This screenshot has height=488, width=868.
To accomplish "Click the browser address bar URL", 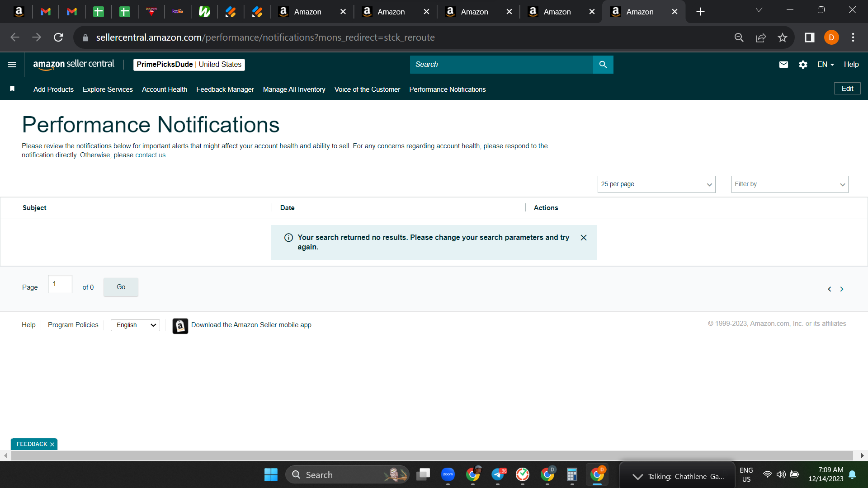I will (x=265, y=38).
